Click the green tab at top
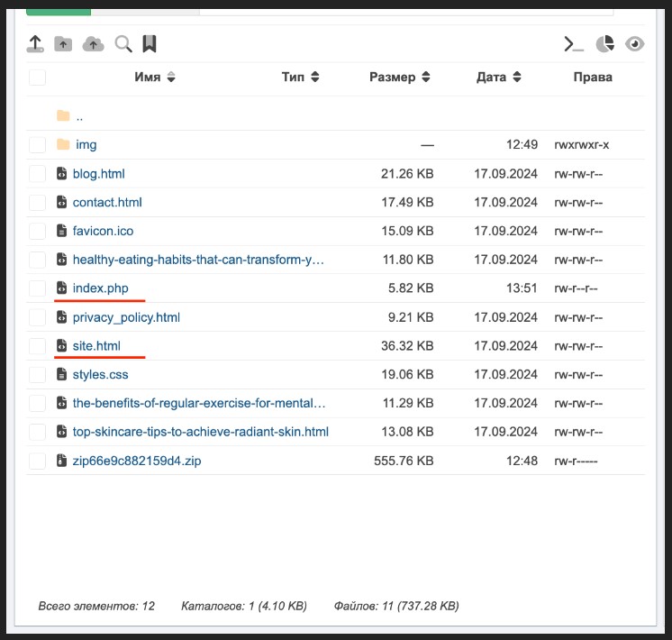The height and width of the screenshot is (640, 672). click(59, 10)
